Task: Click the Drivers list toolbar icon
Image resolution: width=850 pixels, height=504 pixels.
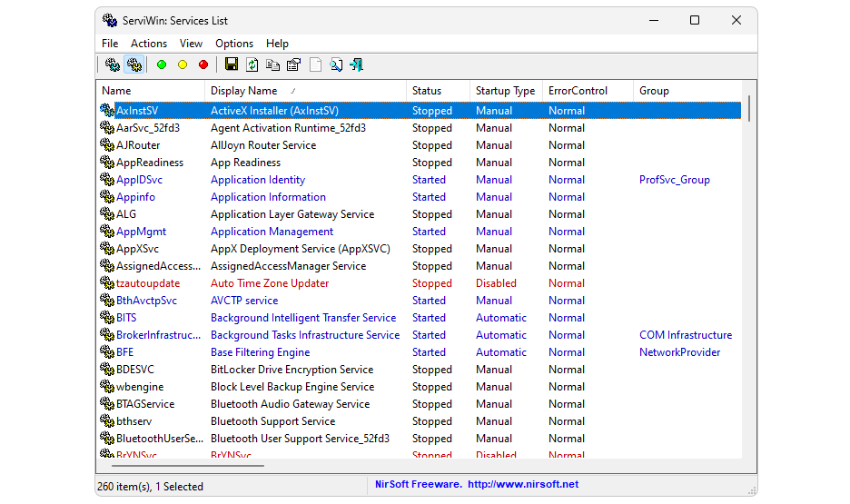Action: pyautogui.click(x=113, y=64)
